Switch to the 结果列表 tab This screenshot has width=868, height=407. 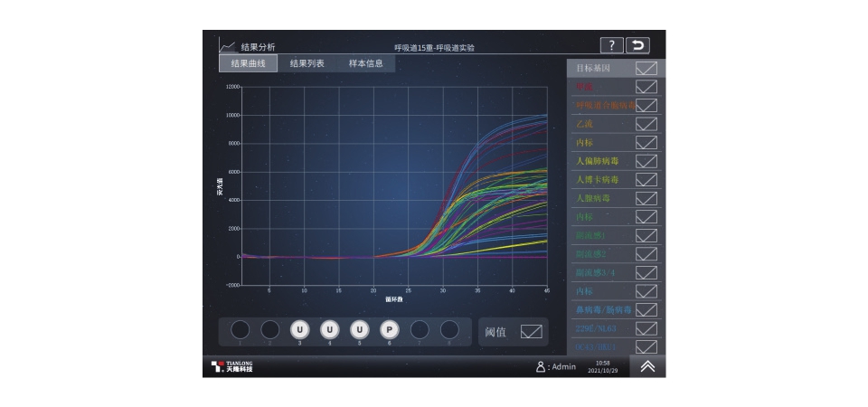307,63
